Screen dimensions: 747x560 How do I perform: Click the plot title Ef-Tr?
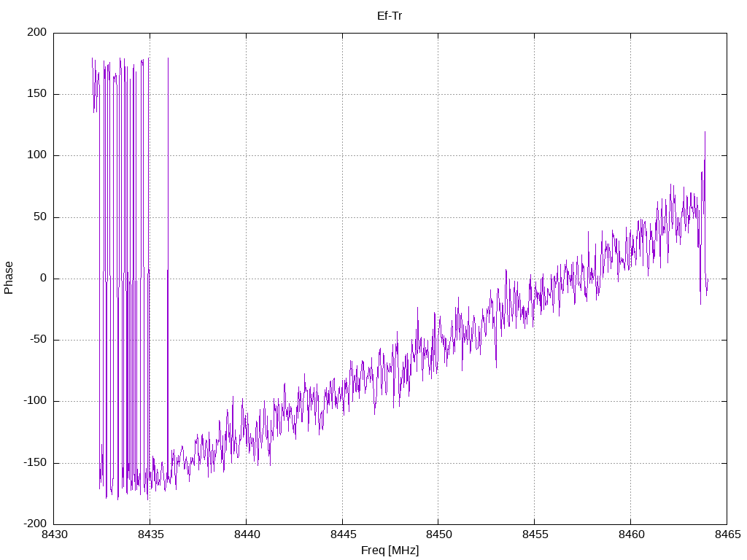390,15
